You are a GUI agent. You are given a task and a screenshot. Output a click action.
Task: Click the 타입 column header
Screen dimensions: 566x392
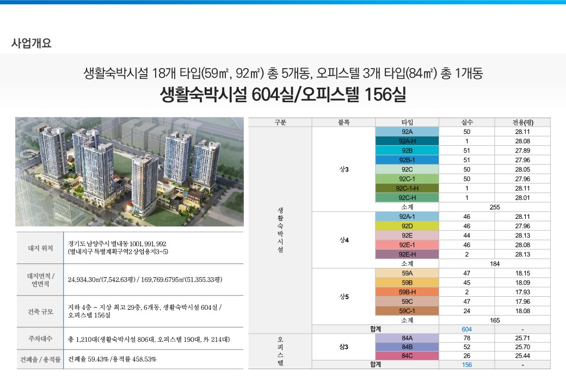(407, 122)
